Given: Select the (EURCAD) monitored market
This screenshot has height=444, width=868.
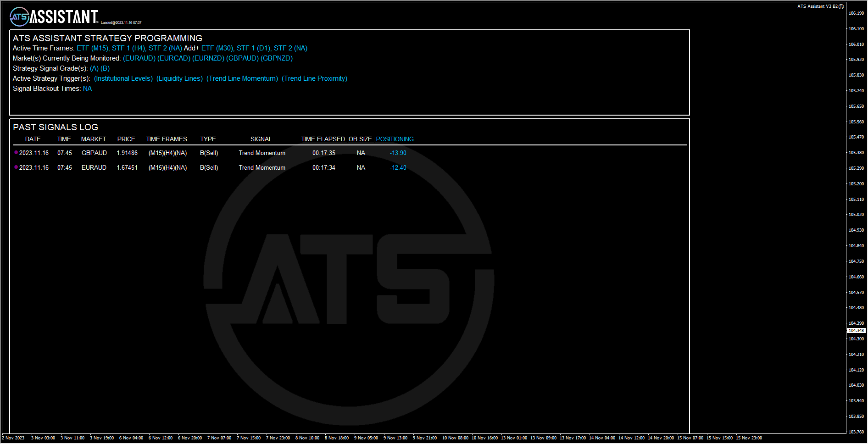Looking at the screenshot, I should (x=174, y=58).
